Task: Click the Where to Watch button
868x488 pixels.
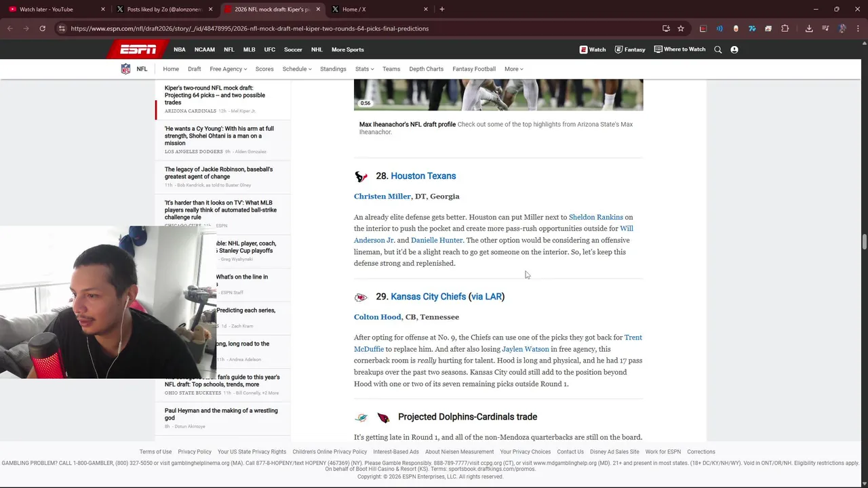Action: point(679,49)
